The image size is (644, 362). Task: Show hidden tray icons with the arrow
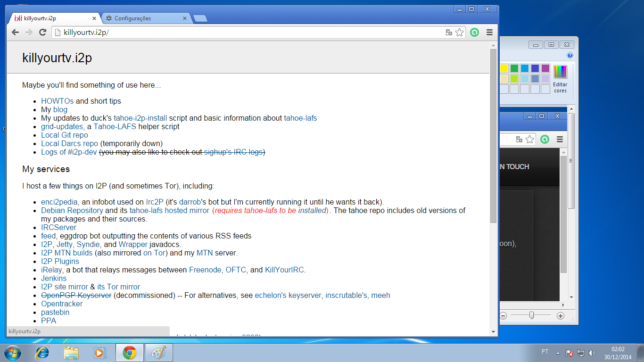[x=558, y=353]
